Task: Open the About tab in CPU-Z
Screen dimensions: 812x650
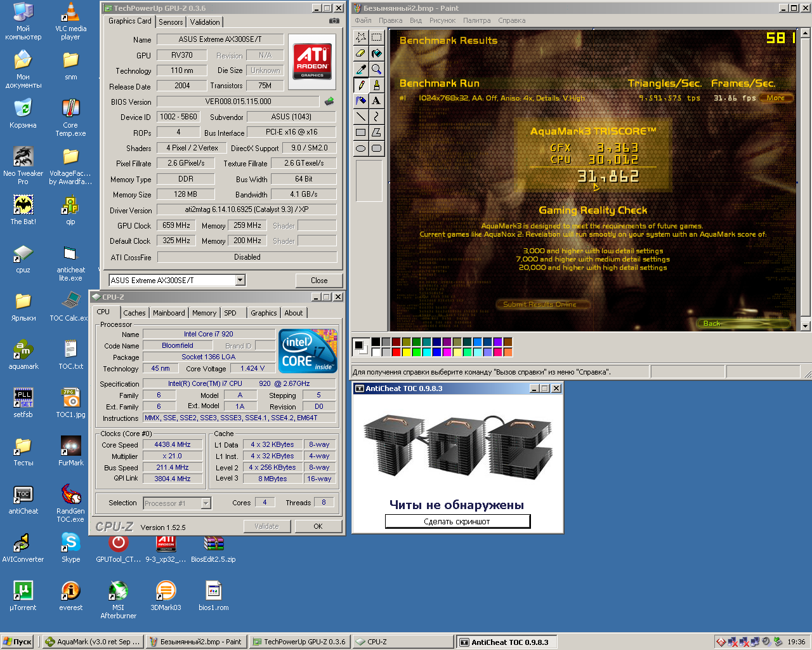Action: tap(293, 313)
